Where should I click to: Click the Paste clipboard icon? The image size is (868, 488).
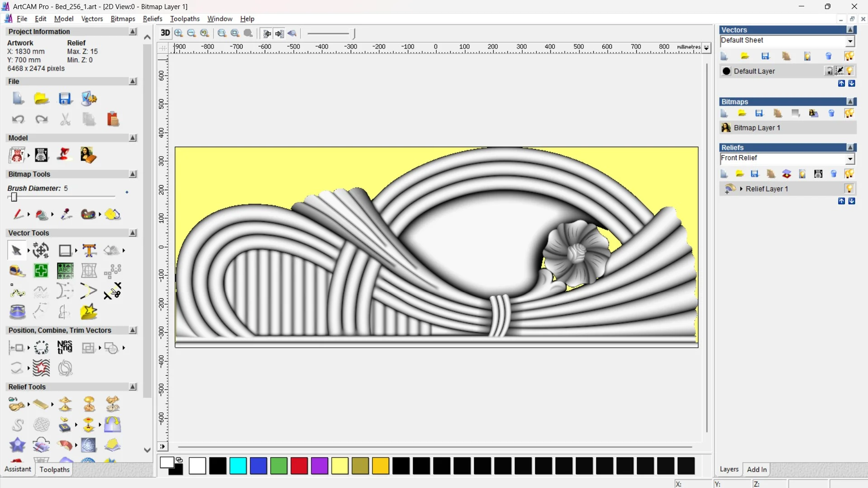click(113, 120)
